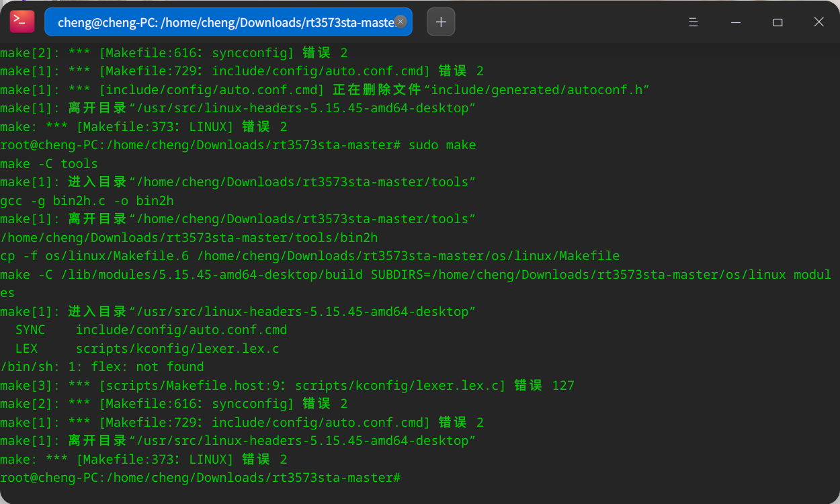Click the "flex: not found" error line
This screenshot has height=504, width=840.
(x=102, y=367)
